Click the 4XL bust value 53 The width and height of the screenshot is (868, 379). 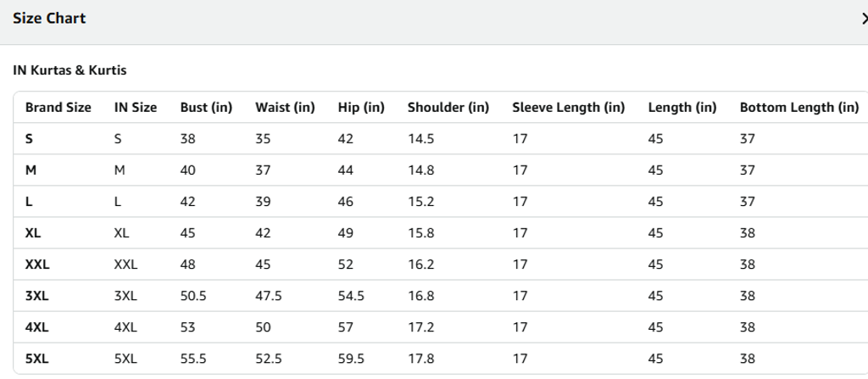(188, 327)
